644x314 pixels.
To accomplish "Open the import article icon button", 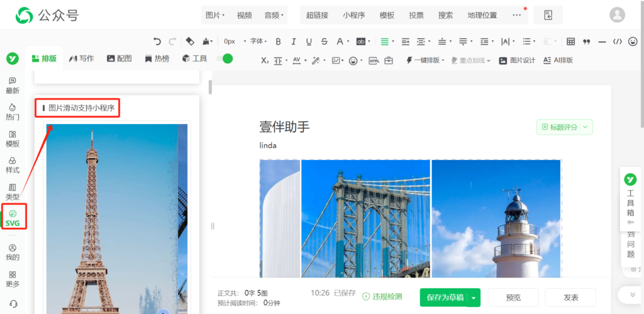I will 548,15.
